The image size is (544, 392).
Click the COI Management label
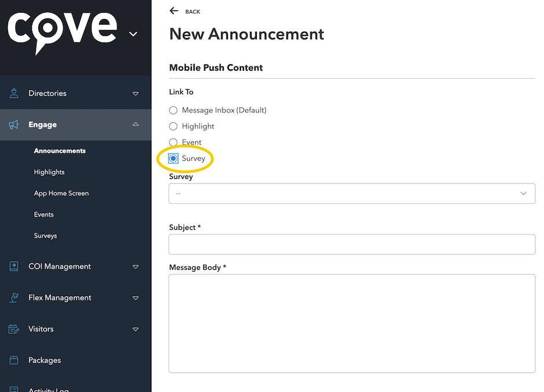pyautogui.click(x=60, y=266)
